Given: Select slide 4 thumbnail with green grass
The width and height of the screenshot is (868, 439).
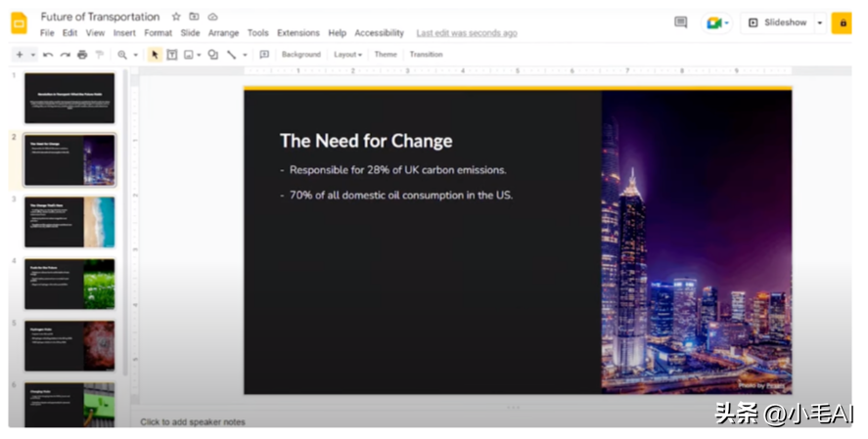Looking at the screenshot, I should (x=69, y=285).
